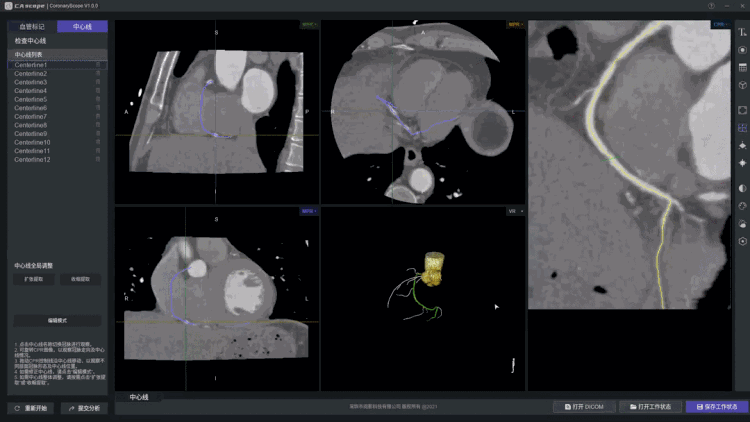The height and width of the screenshot is (422, 750).
Task: Select the bottom 中心线 tab
Action: pos(139,397)
